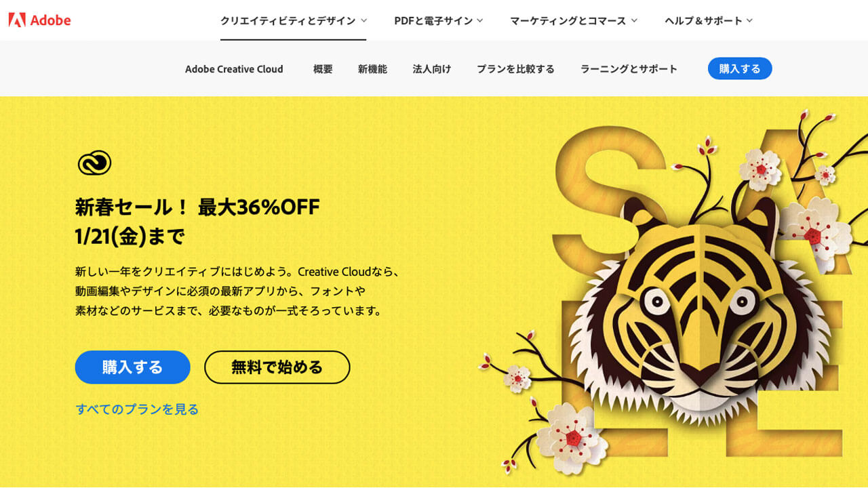
Task: Click the Creative Cloud logo icon
Action: (94, 163)
